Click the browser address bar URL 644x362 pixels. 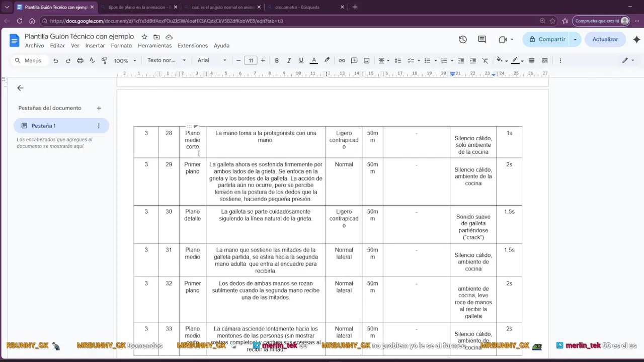167,21
